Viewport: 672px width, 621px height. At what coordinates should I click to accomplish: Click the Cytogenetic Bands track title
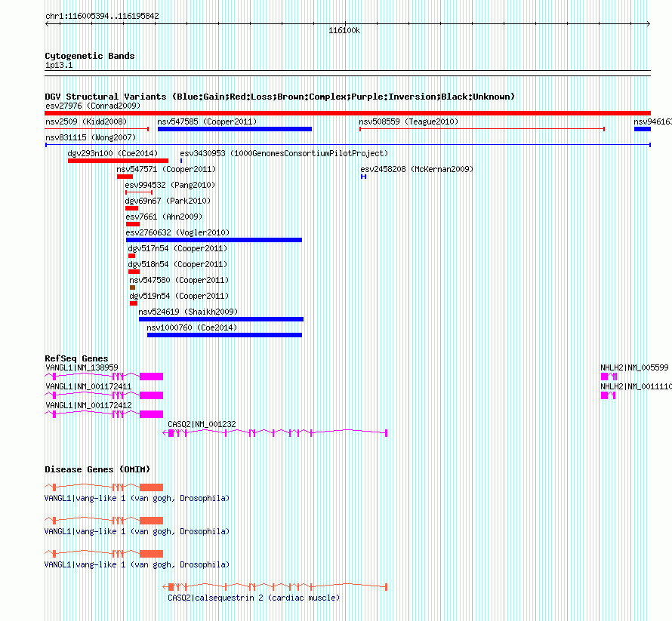coord(90,56)
